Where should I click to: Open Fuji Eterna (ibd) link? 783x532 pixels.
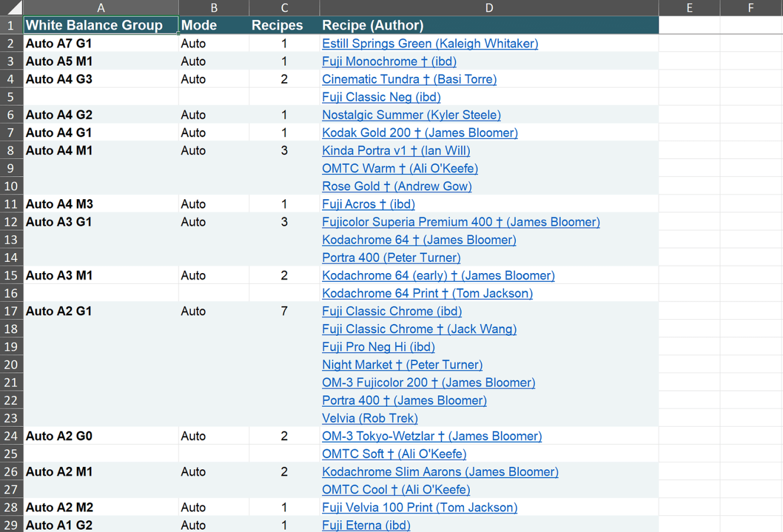[366, 525]
